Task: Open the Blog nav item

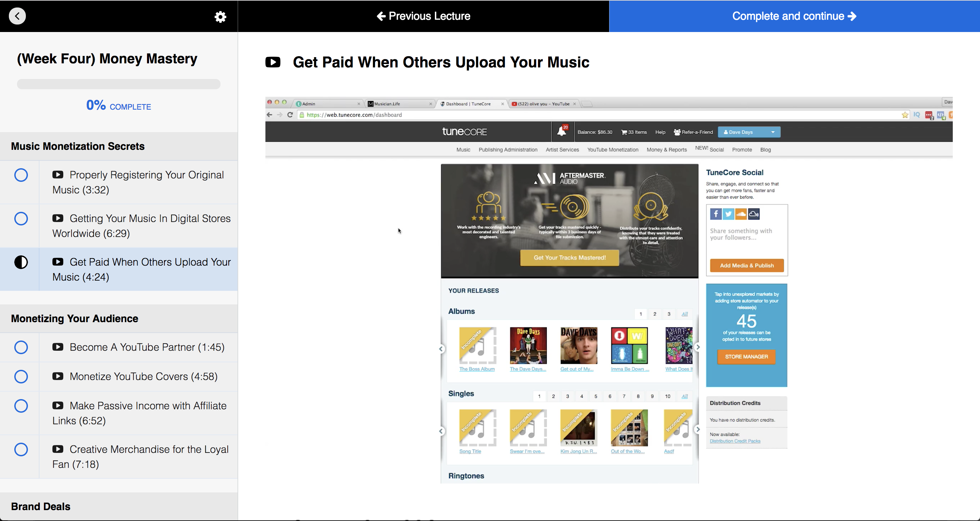Action: tap(765, 150)
